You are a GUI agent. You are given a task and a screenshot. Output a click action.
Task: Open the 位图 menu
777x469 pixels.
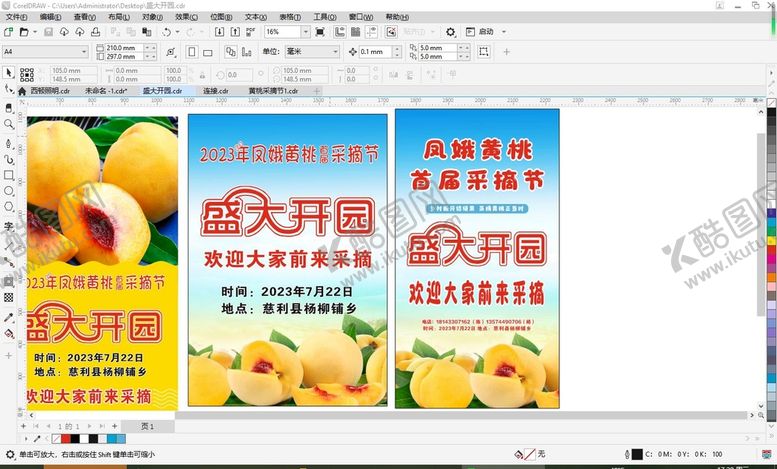pyautogui.click(x=221, y=17)
